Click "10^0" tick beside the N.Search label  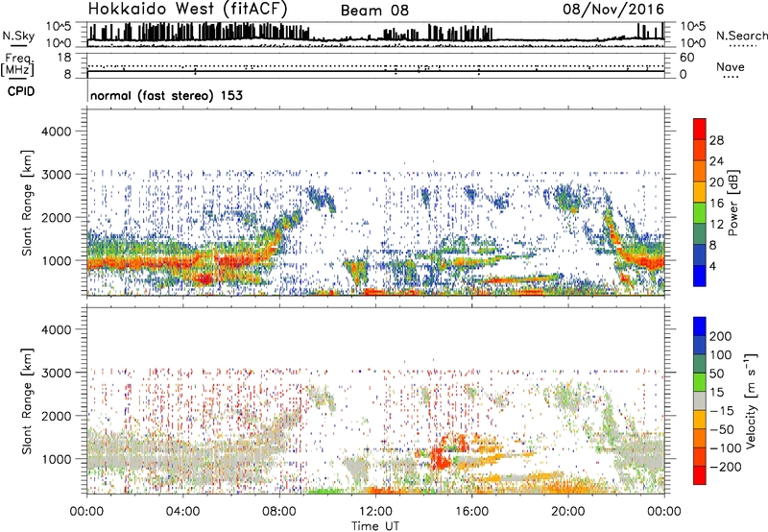693,43
